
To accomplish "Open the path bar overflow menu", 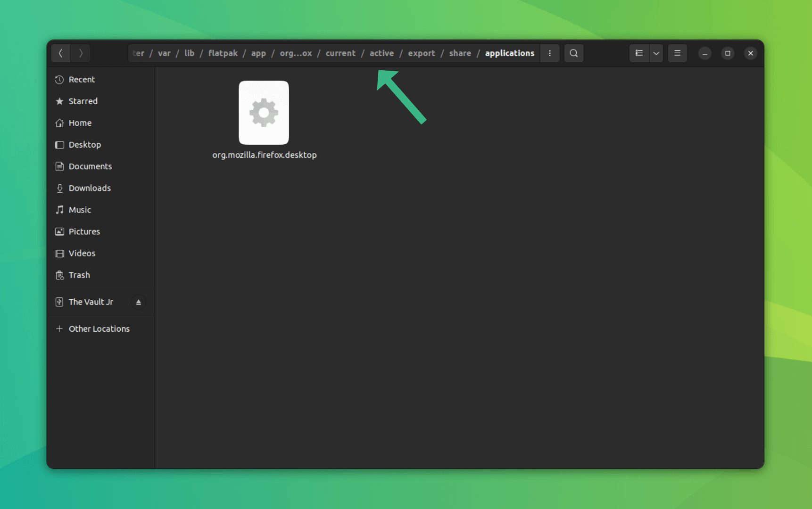I will (549, 53).
